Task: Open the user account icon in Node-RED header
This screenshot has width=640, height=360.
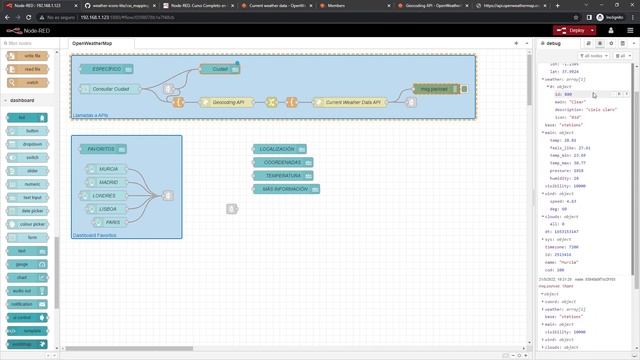Action: coord(611,31)
